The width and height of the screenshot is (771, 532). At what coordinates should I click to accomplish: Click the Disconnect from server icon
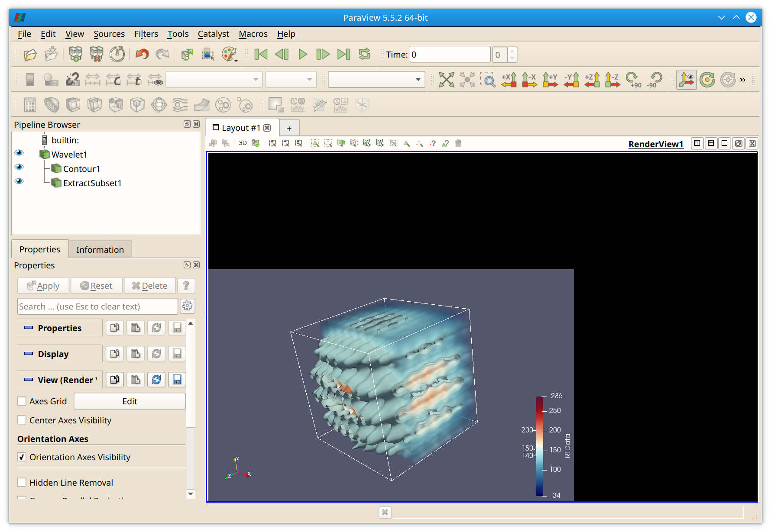(96, 55)
